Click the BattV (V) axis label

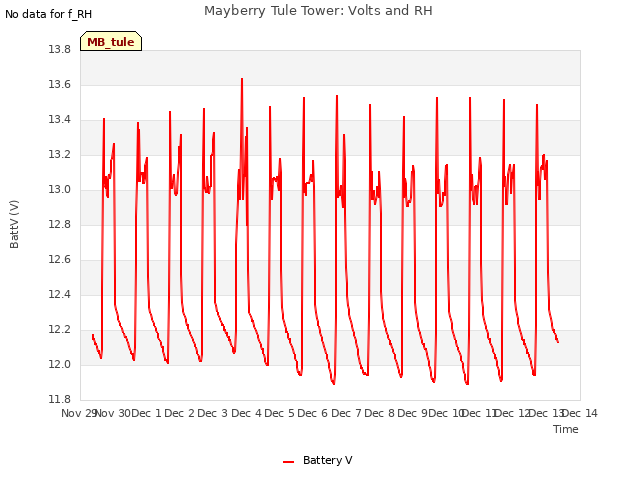(14, 224)
